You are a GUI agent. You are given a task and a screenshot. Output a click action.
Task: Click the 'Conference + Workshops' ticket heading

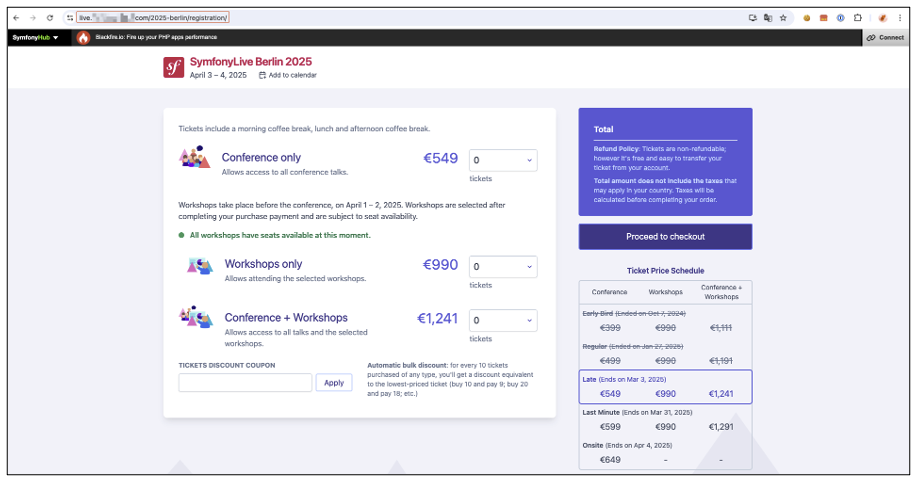point(286,318)
